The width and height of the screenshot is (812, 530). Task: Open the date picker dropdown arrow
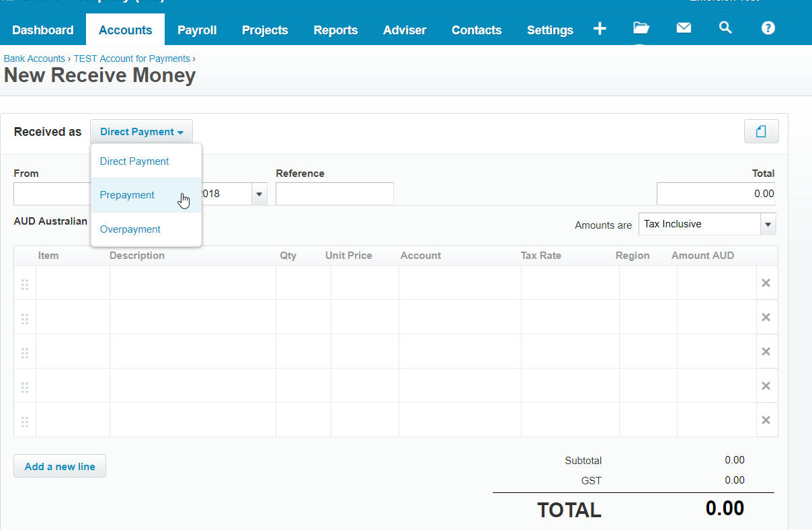[x=259, y=194]
